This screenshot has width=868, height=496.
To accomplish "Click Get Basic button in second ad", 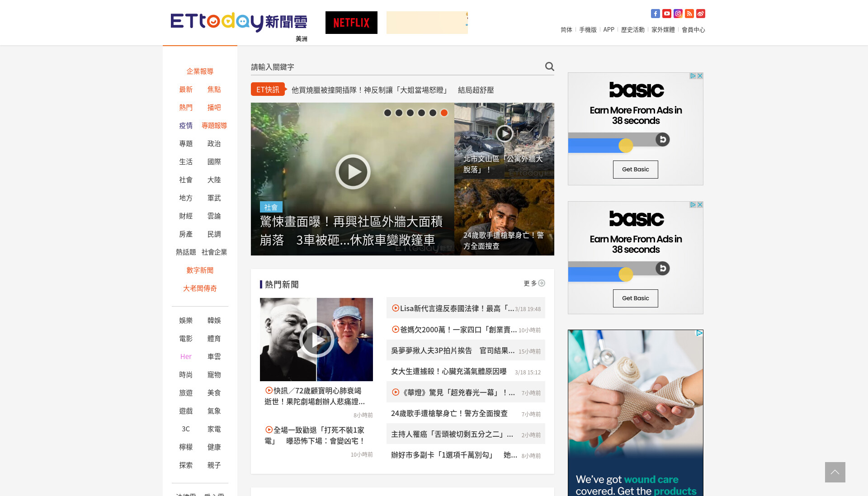I will click(635, 298).
